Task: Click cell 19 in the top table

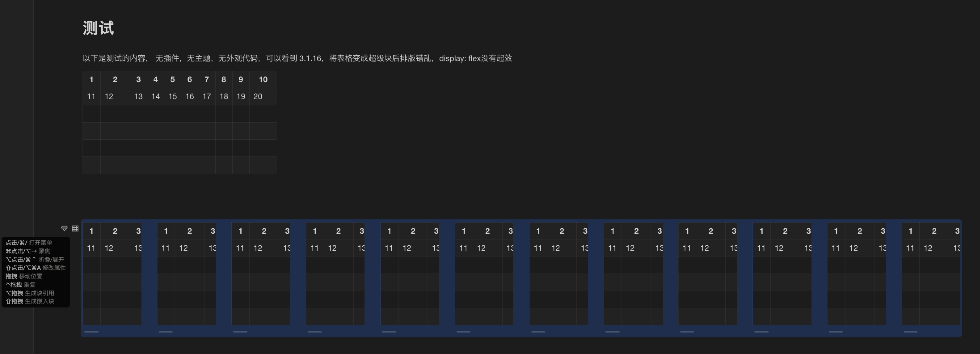Action: [x=241, y=96]
